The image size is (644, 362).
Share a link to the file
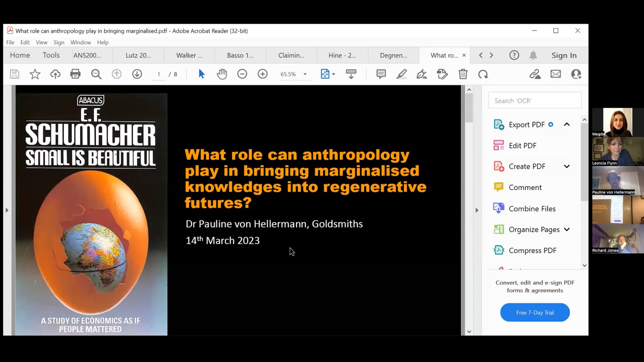tap(535, 74)
